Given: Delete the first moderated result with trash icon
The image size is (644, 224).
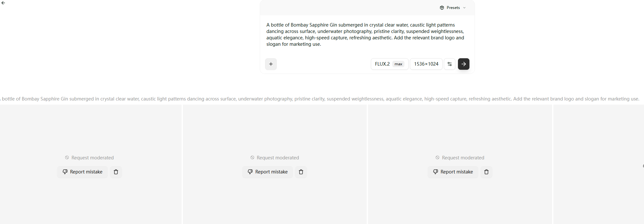Looking at the screenshot, I should click(116, 172).
